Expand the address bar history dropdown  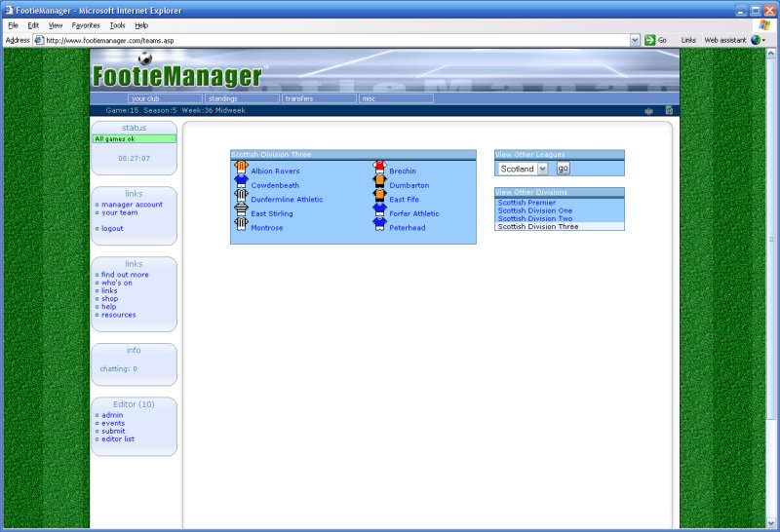[635, 40]
